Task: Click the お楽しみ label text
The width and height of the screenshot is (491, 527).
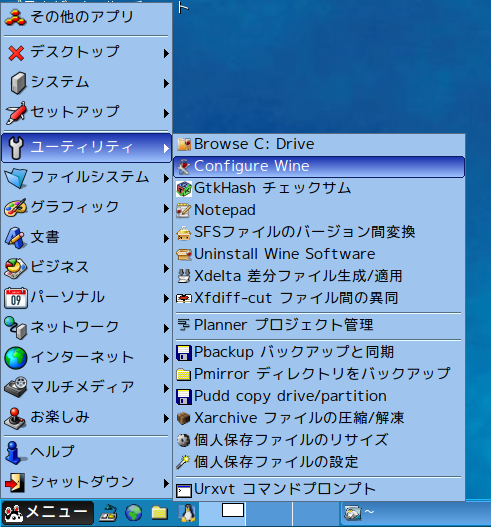Action: pos(60,417)
